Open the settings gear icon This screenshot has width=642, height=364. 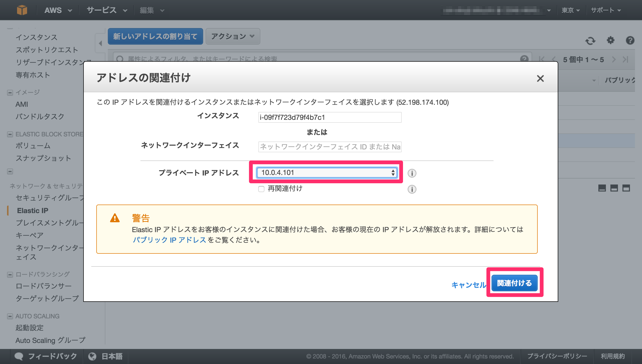point(610,41)
